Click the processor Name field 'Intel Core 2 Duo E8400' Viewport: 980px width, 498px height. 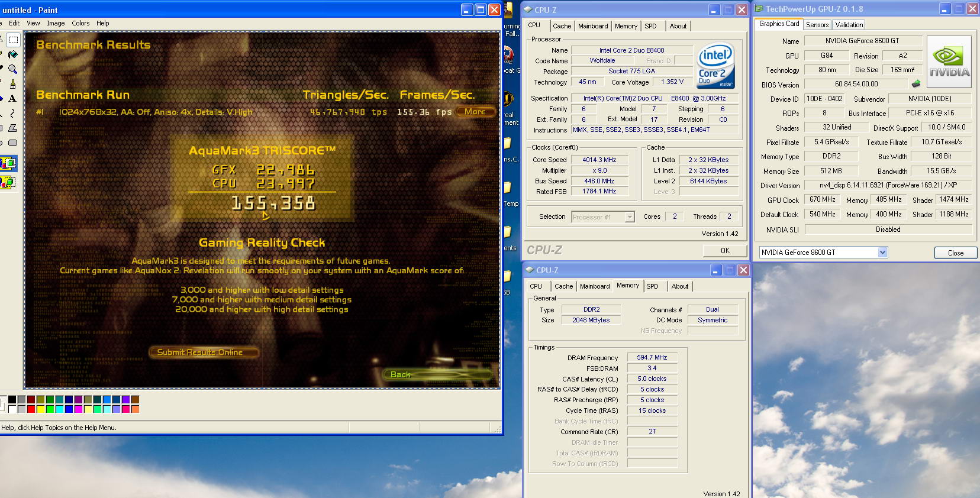coord(631,50)
